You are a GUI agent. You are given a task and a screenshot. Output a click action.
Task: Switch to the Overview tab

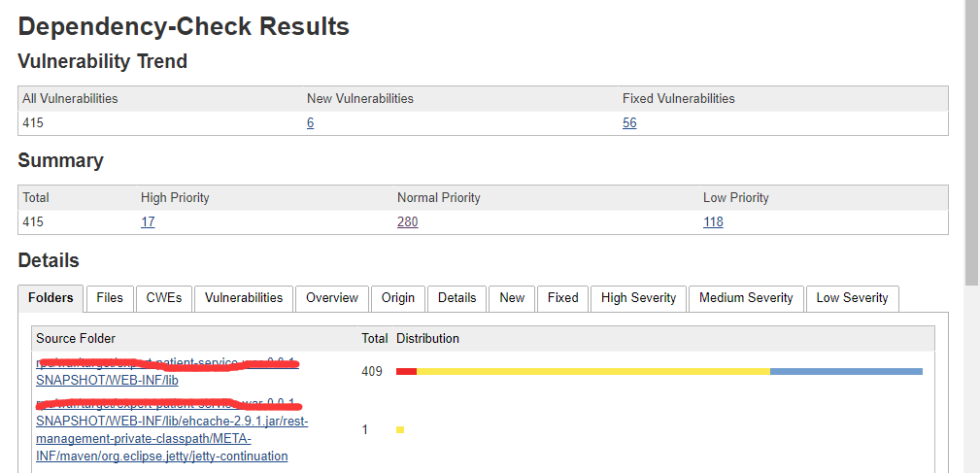tap(332, 298)
